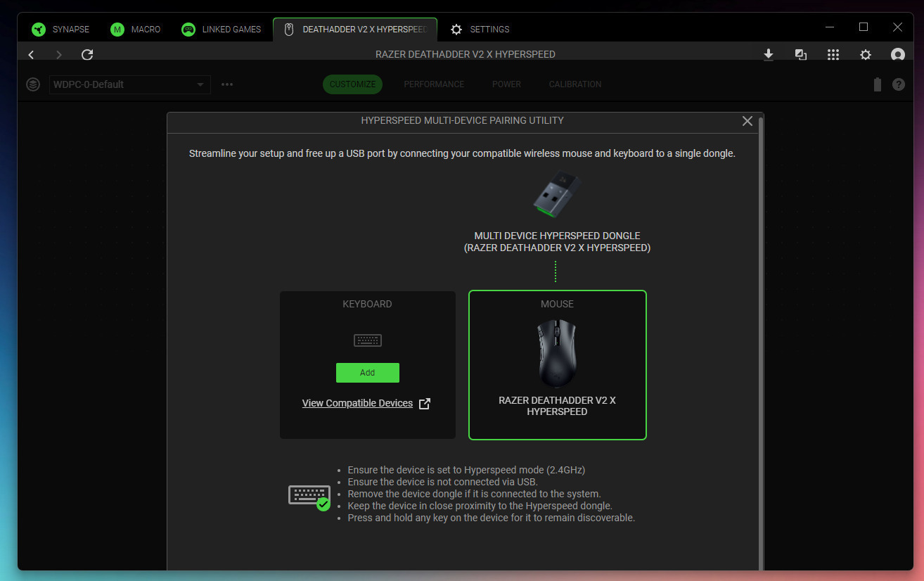
Task: Refresh using the circular arrow icon
Action: (x=87, y=54)
